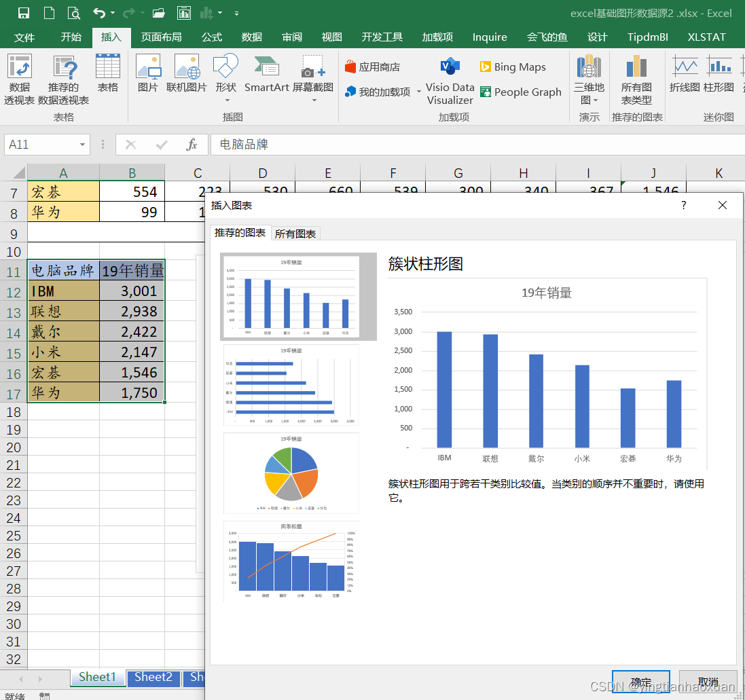Select Recommended Charts (推荐的图表) dialog tab

tap(240, 233)
